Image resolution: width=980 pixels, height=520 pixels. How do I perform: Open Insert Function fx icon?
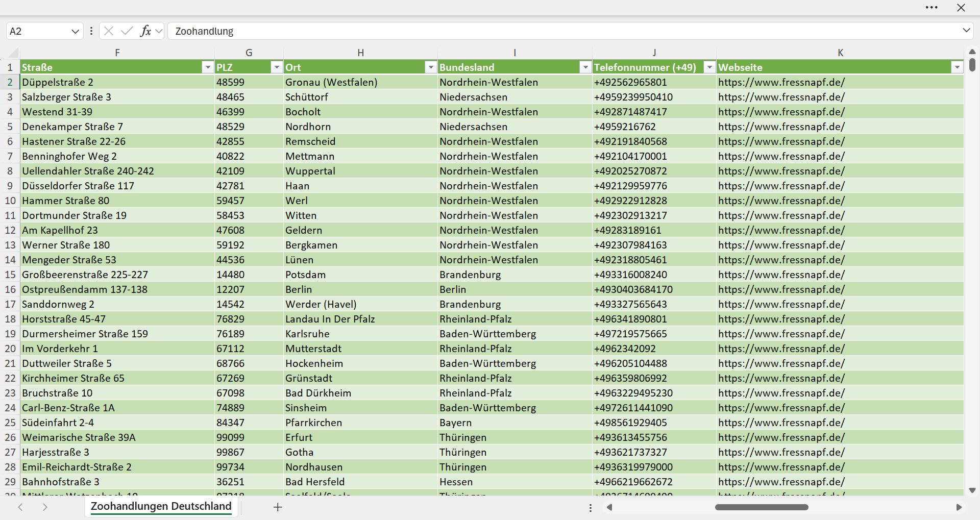pyautogui.click(x=145, y=31)
